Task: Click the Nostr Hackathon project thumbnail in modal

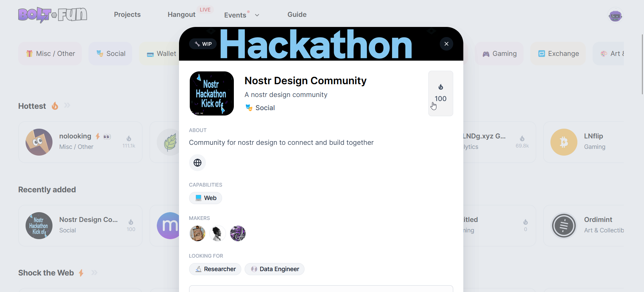Action: [212, 93]
